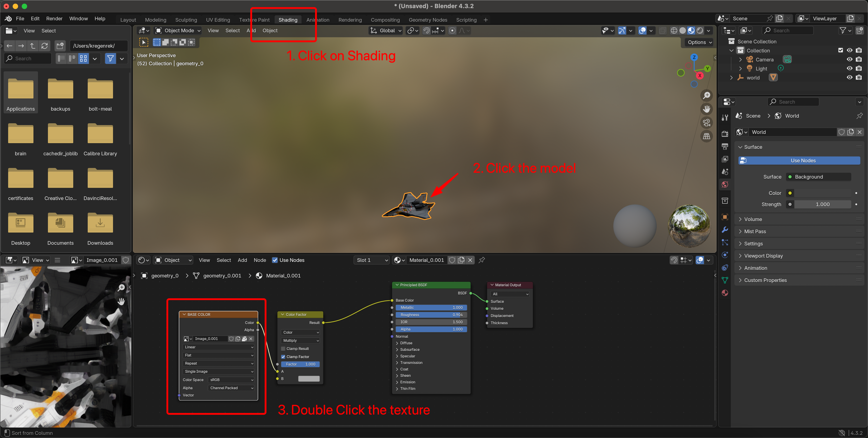Image resolution: width=868 pixels, height=438 pixels.
Task: Open the Render menu
Action: click(54, 19)
